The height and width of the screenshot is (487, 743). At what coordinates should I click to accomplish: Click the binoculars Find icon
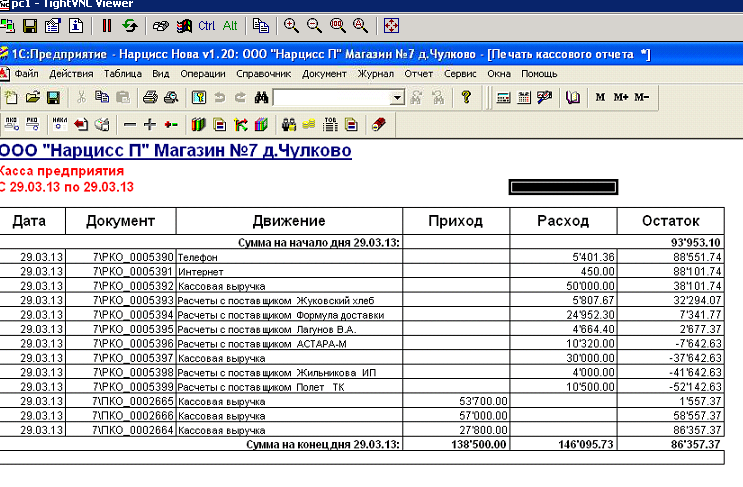[261, 98]
